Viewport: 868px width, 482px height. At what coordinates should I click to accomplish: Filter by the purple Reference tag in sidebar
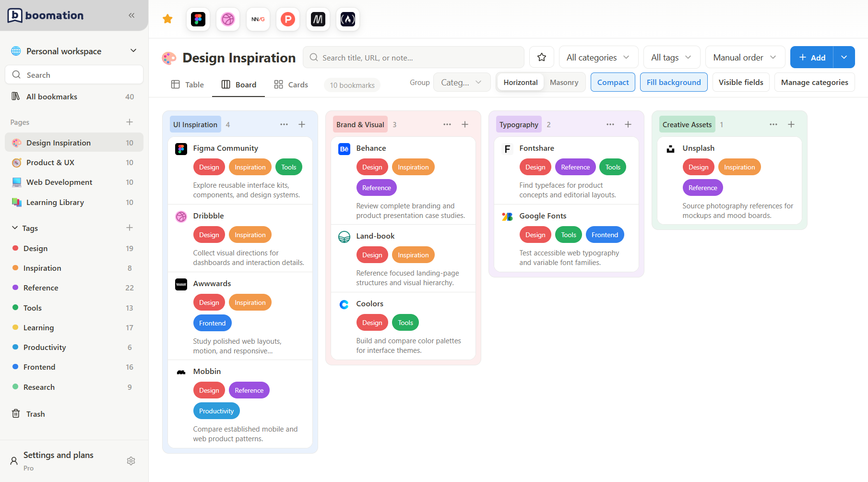point(74,288)
